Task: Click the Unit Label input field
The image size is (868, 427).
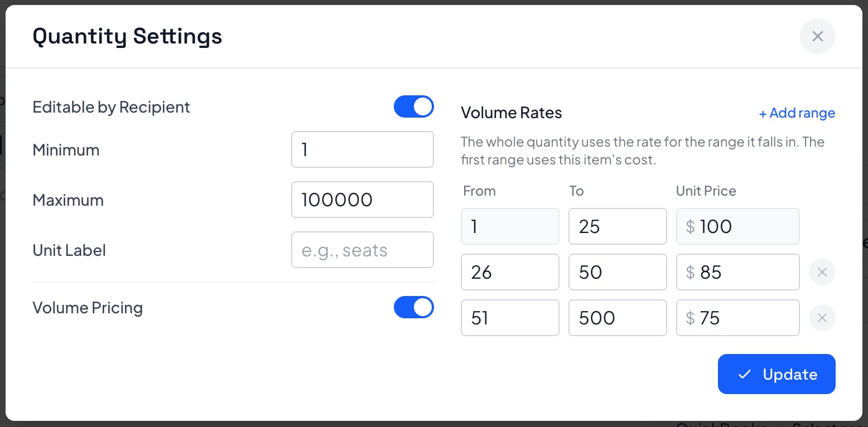Action: tap(363, 250)
